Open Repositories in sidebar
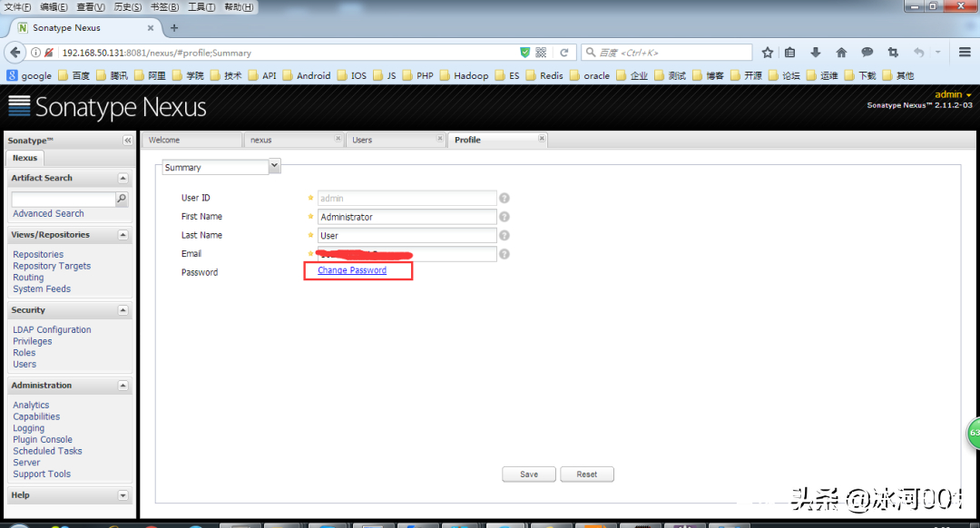 (38, 254)
